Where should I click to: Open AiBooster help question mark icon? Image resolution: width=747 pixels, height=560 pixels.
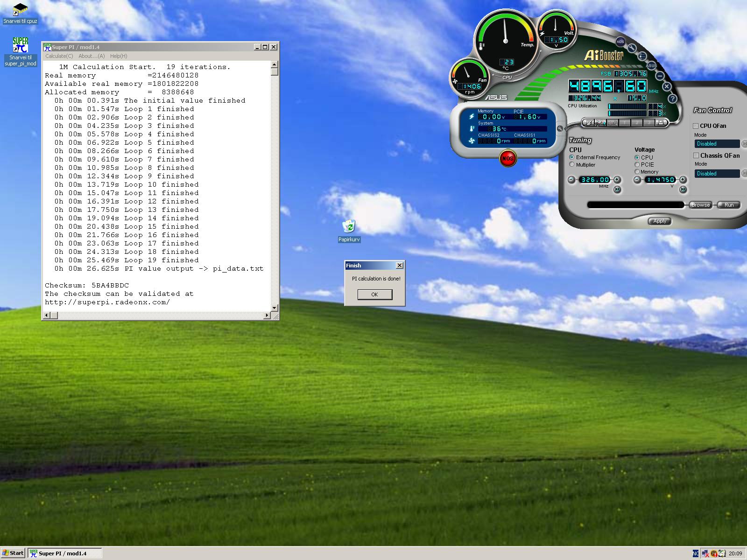coord(672,98)
